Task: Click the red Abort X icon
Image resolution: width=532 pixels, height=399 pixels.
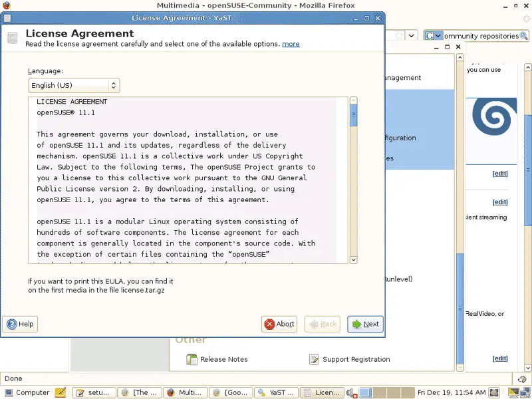Action: tap(269, 325)
